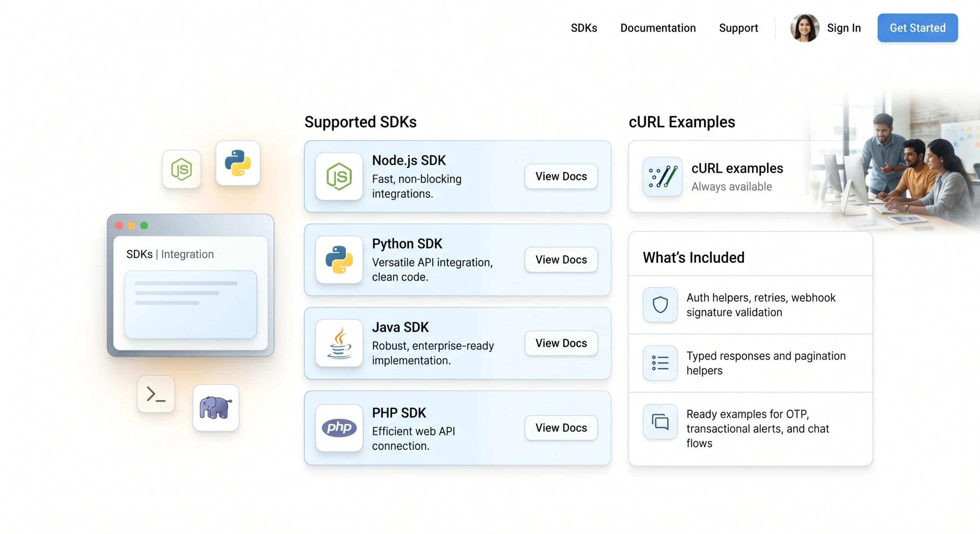Image resolution: width=980 pixels, height=534 pixels.
Task: Click the chat windows icon for ready examples
Action: [x=660, y=421]
